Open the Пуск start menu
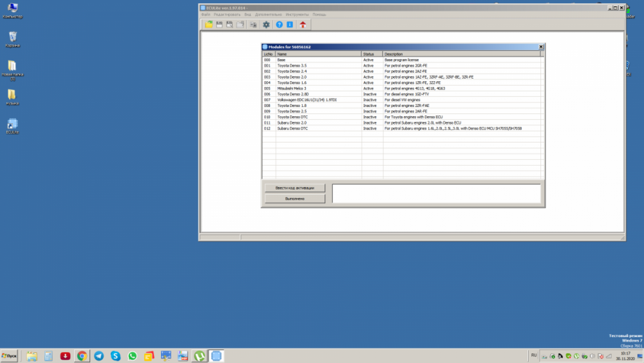The height and width of the screenshot is (363, 644). (9, 356)
